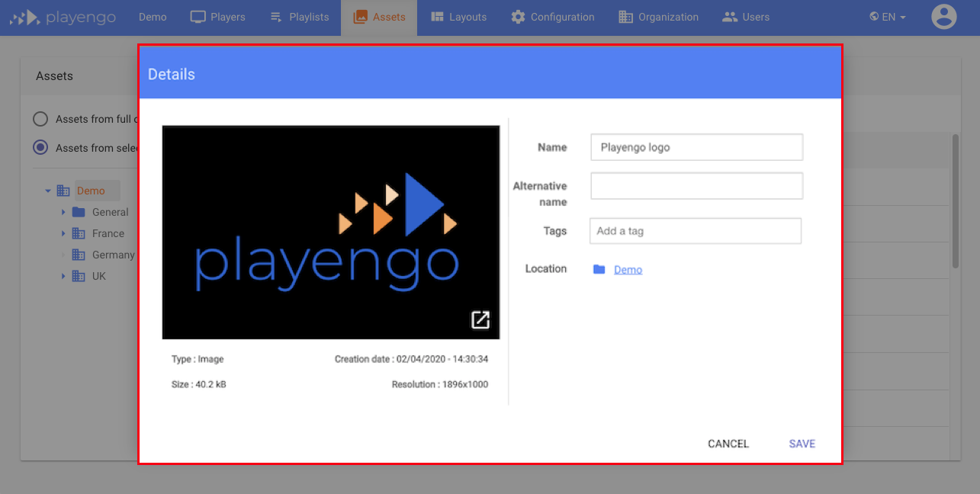Select the General folder in tree
980x494 pixels.
[x=110, y=212]
